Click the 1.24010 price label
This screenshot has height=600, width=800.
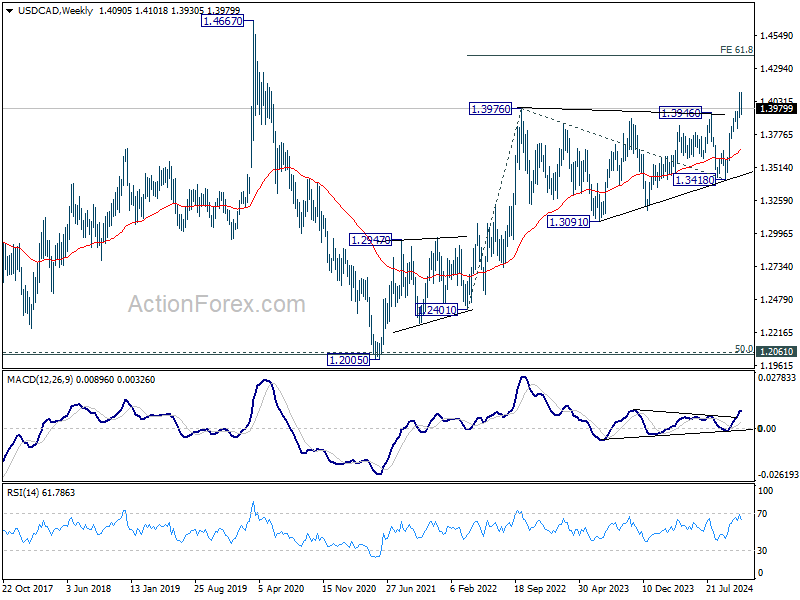(436, 310)
